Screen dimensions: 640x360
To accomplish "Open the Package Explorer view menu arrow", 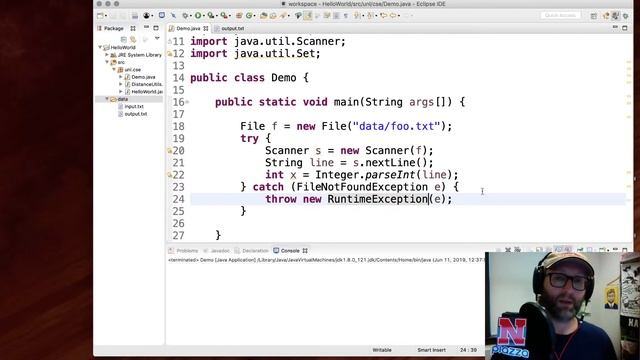I will 157,38.
